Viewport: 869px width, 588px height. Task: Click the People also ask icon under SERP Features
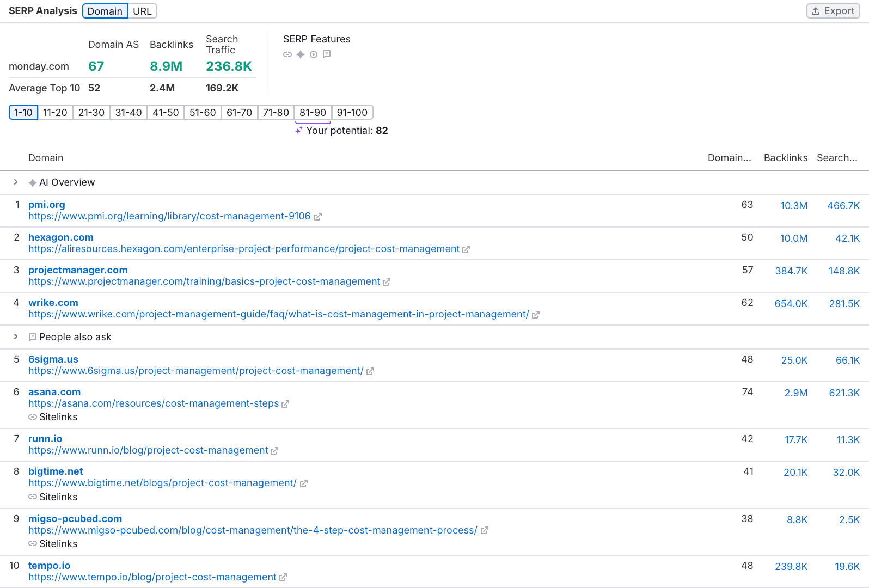tap(327, 54)
